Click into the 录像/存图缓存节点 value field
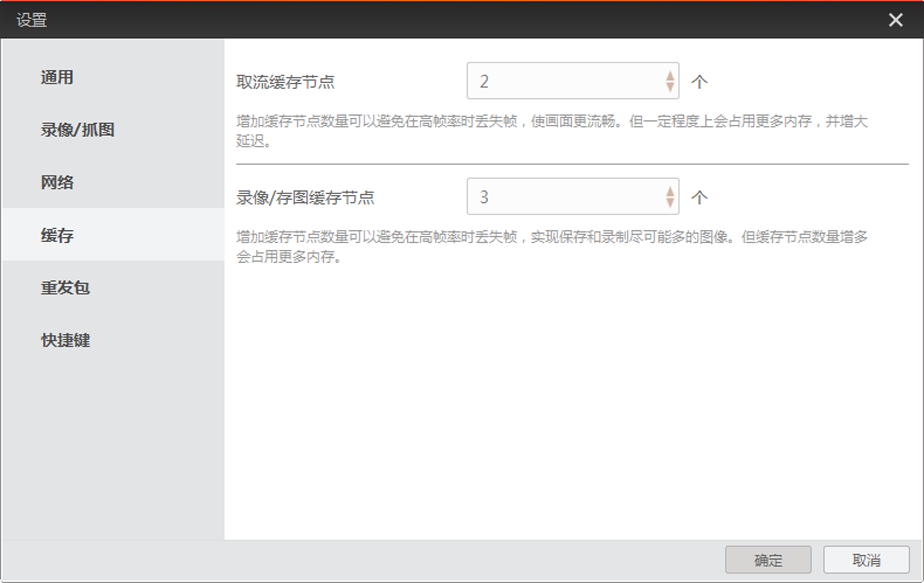The image size is (924, 583). 563,197
